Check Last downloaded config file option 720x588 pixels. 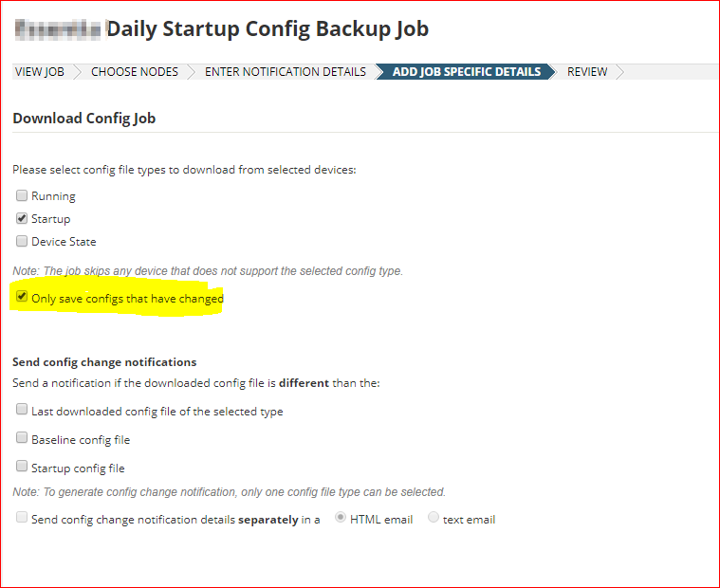pos(22,409)
